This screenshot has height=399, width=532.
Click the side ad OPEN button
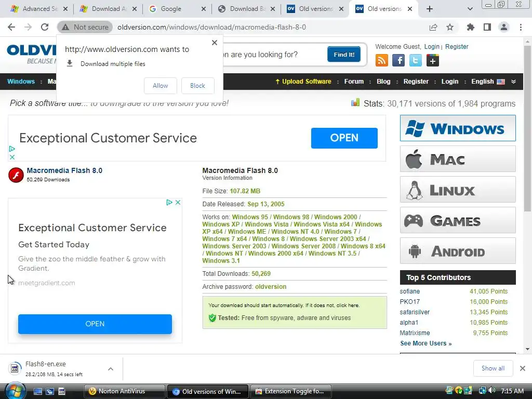coord(95,324)
